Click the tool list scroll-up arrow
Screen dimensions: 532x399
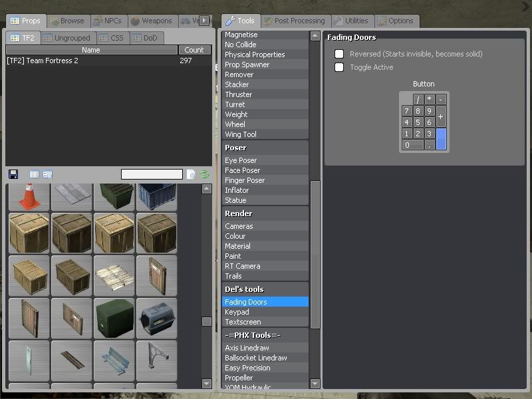click(315, 36)
